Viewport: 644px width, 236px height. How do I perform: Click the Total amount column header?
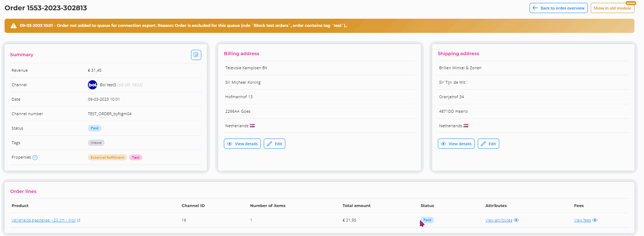[357, 206]
